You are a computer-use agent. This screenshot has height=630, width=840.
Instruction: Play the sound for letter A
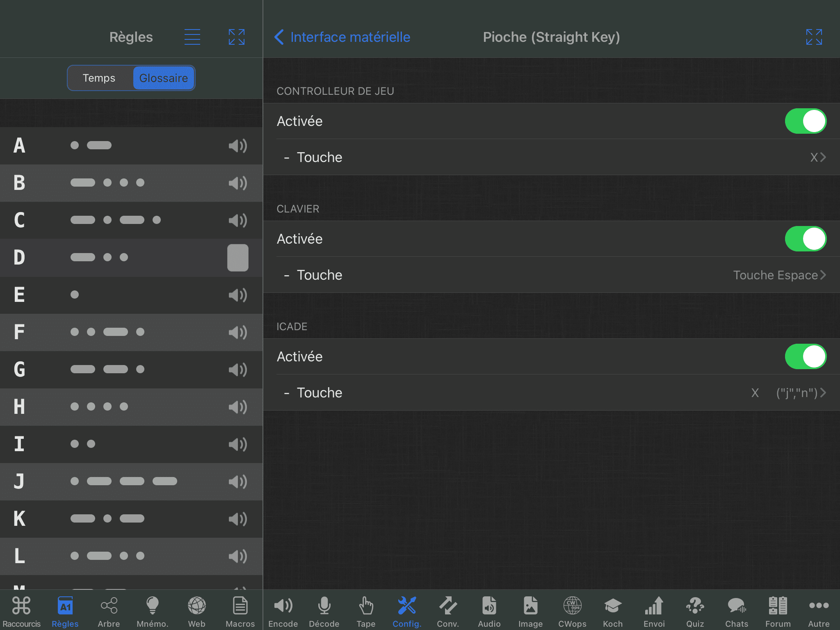coord(238,146)
